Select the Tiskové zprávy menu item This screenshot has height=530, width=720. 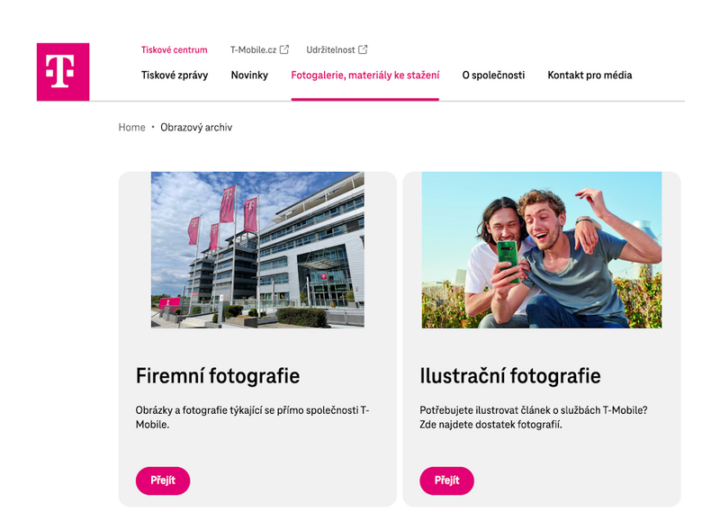coord(174,75)
